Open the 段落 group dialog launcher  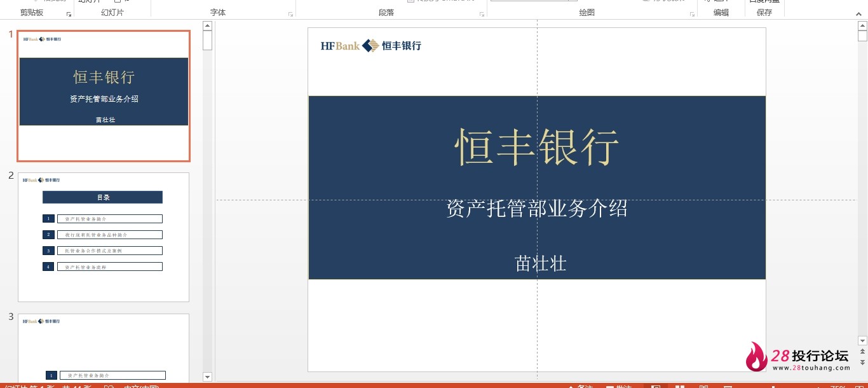[x=482, y=14]
